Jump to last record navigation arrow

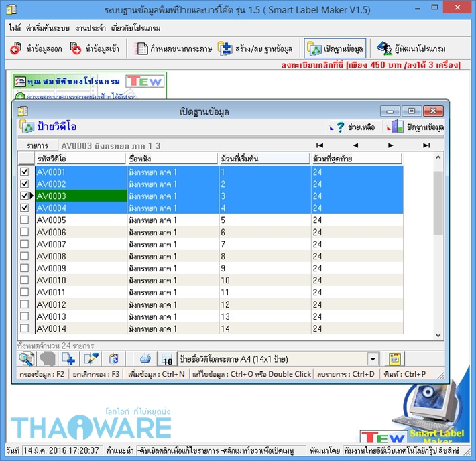pos(426,145)
